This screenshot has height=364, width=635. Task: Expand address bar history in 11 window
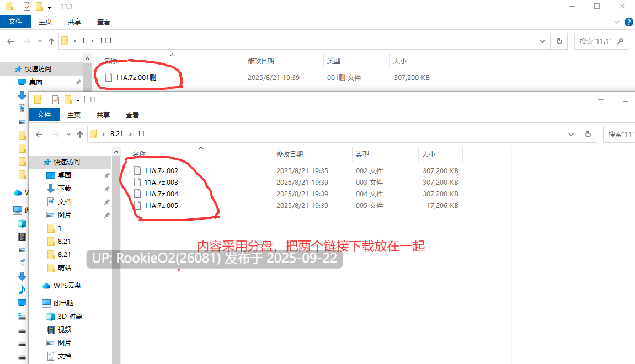[x=570, y=135]
